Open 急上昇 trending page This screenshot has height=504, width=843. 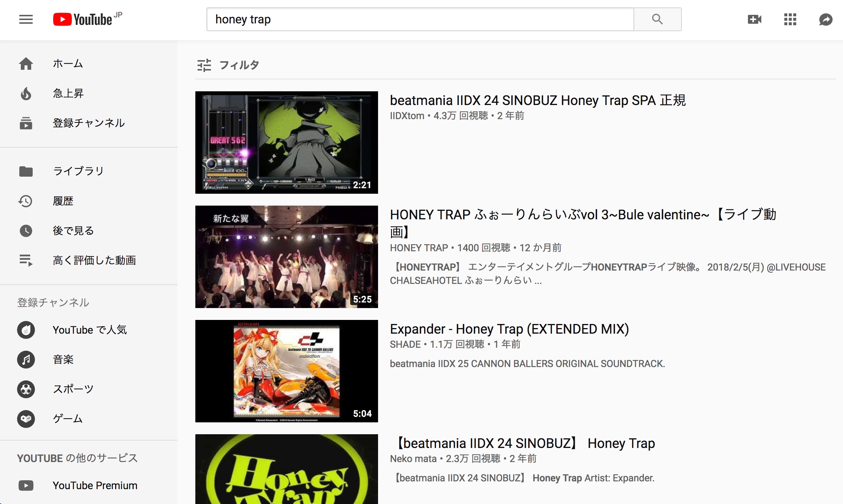(89, 94)
